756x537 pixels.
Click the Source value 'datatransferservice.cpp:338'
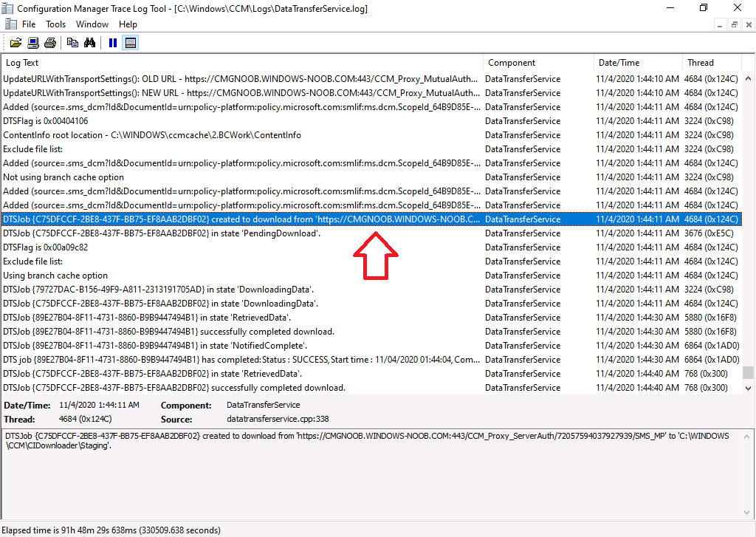pos(278,420)
